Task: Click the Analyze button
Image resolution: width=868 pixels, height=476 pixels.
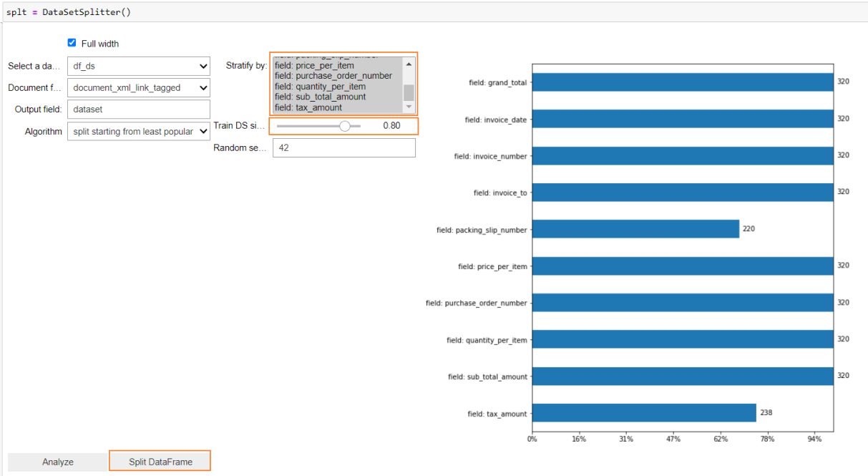Action: point(58,462)
